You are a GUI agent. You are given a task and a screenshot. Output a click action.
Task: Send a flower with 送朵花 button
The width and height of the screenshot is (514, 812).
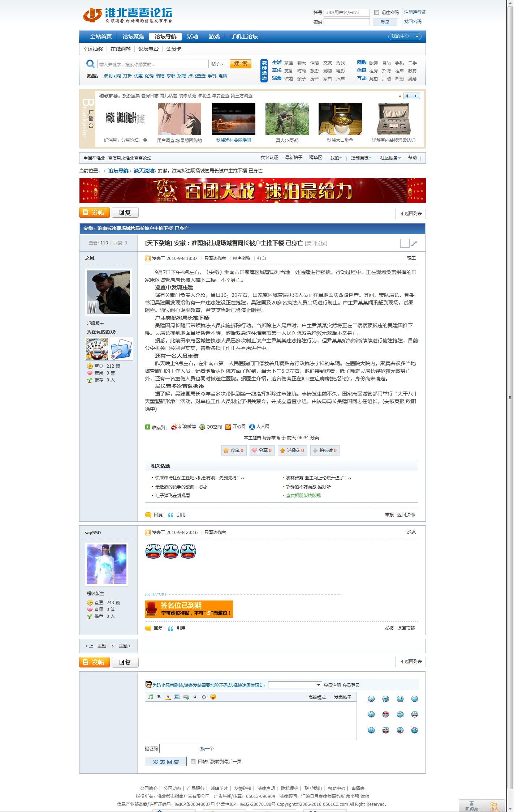[292, 450]
